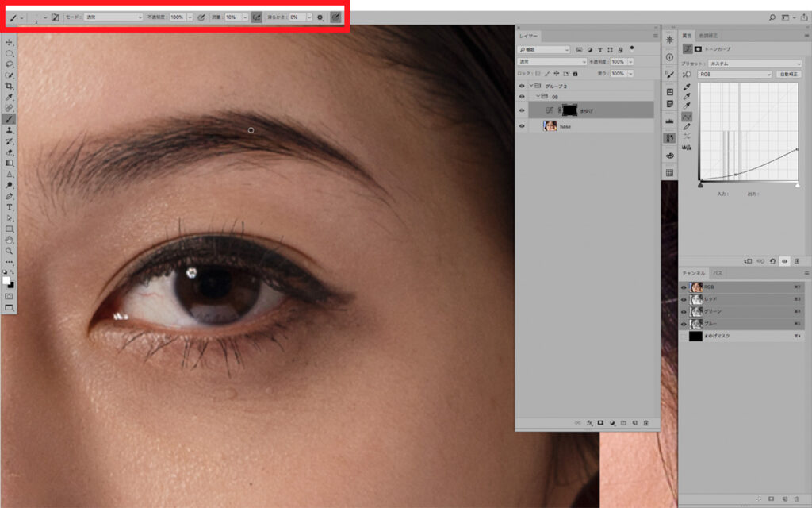
Task: Click the fx layer style icon
Action: coord(589,423)
